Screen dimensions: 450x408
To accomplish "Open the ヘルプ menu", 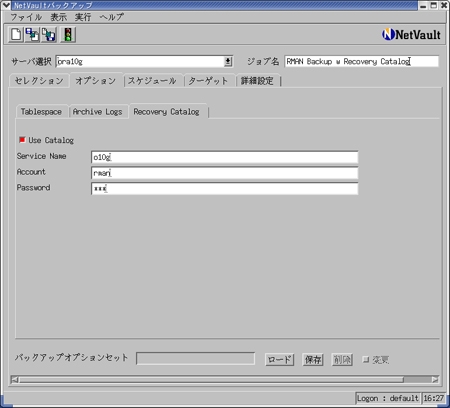I will 111,17.
